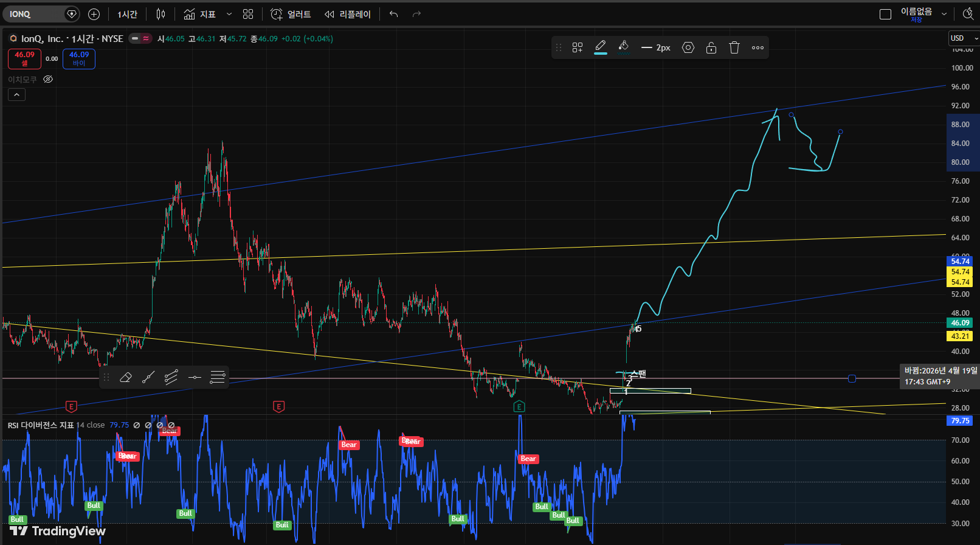Select the Fibonacci retracement tool

coord(218,378)
